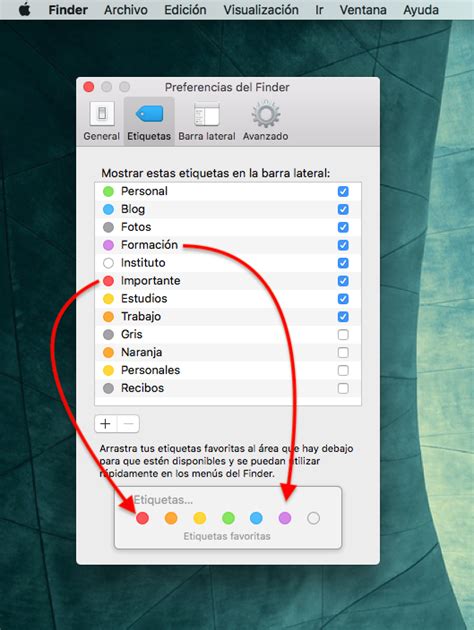Uncheck the Trabajo tag checkbox

343,317
